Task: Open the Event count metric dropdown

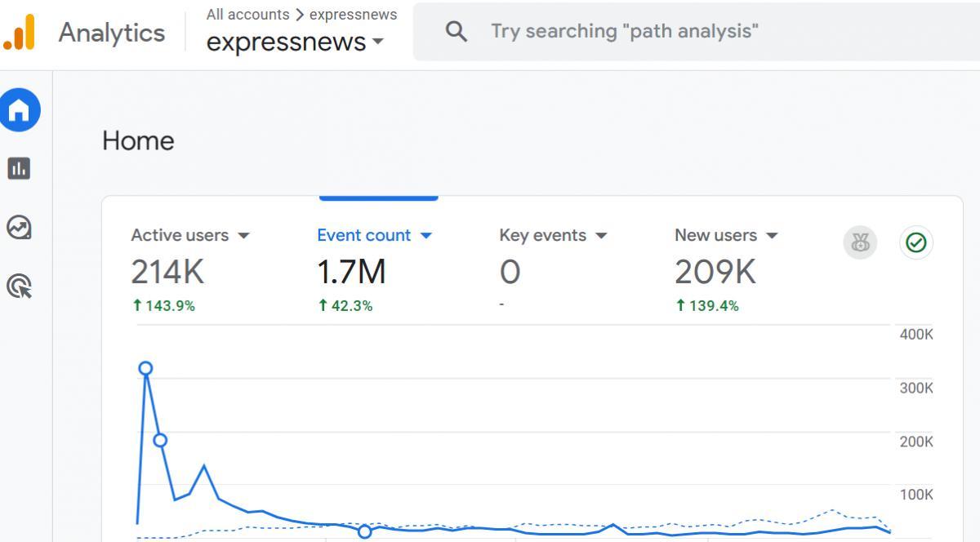Action: 425,236
